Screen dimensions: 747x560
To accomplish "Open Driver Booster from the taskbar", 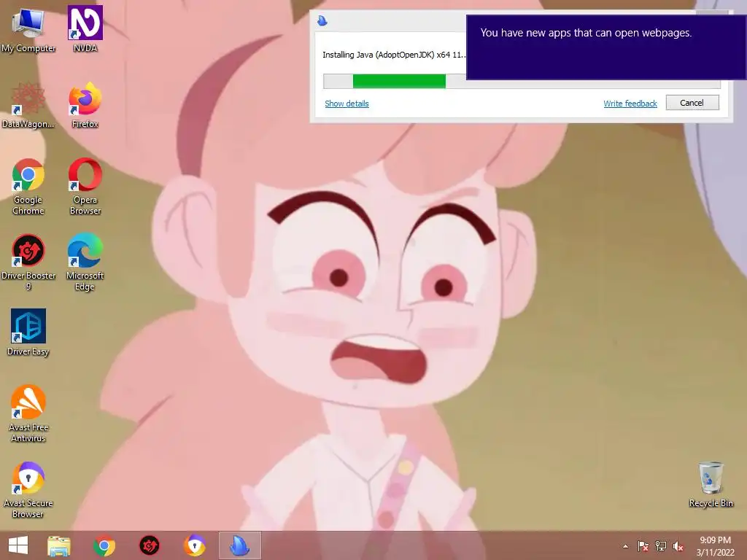I will [x=150, y=545].
